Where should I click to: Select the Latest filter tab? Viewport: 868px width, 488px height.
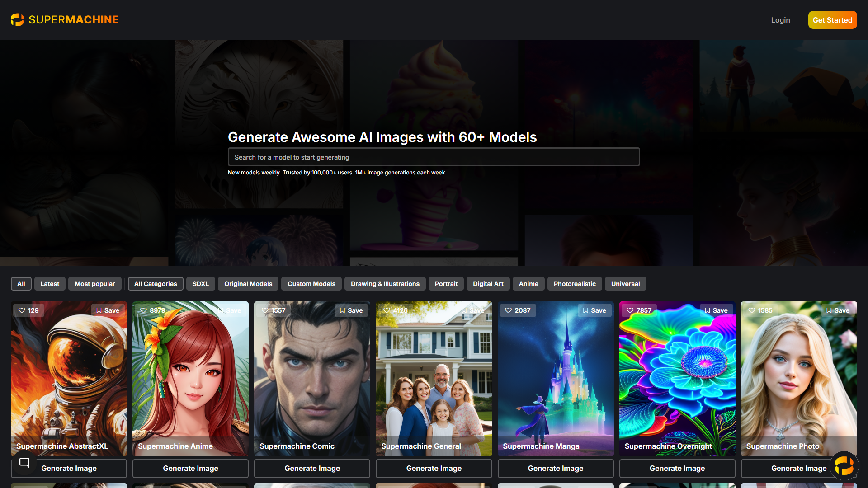pos(50,284)
